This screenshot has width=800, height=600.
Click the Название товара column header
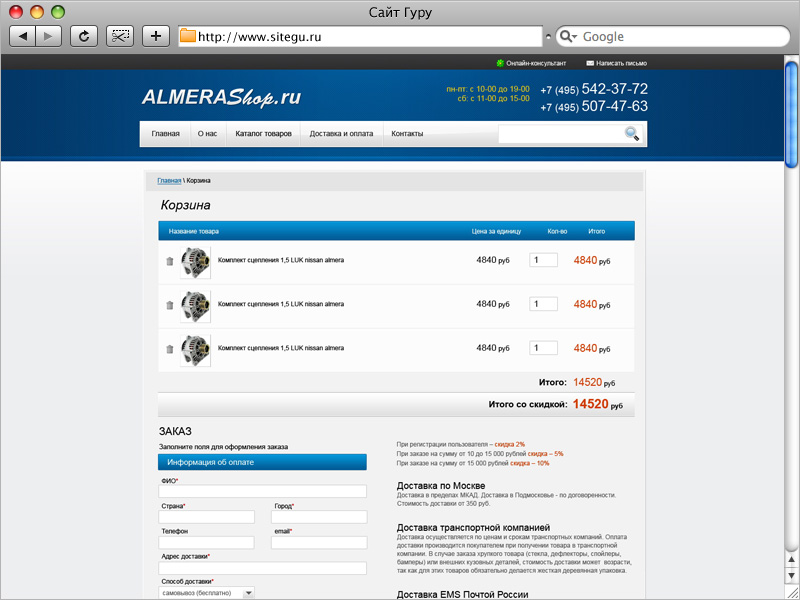click(194, 231)
